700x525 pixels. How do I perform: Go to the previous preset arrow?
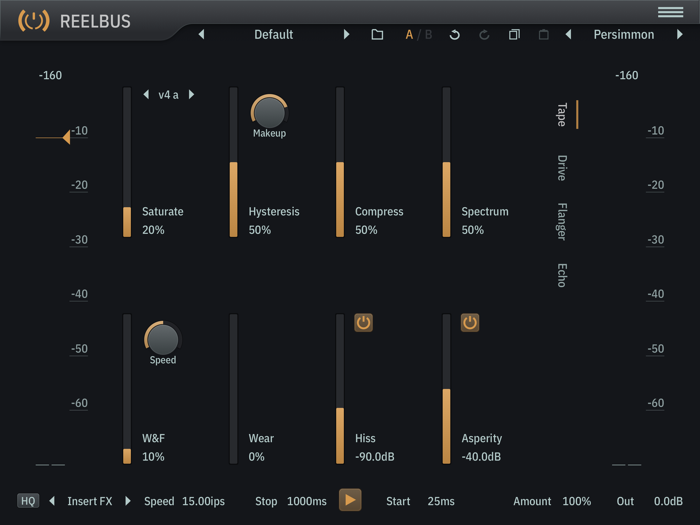(201, 34)
